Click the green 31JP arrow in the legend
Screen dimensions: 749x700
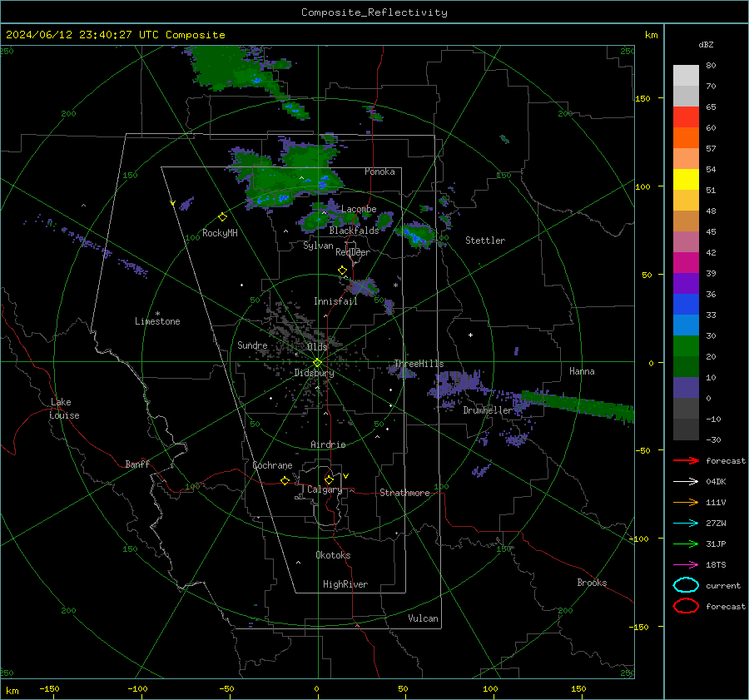(x=686, y=544)
